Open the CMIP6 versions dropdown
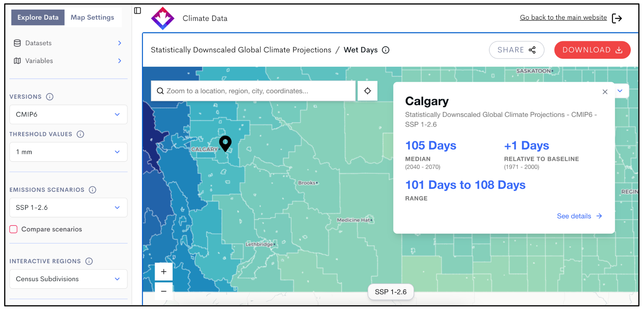This screenshot has height=309, width=644. pyautogui.click(x=68, y=115)
